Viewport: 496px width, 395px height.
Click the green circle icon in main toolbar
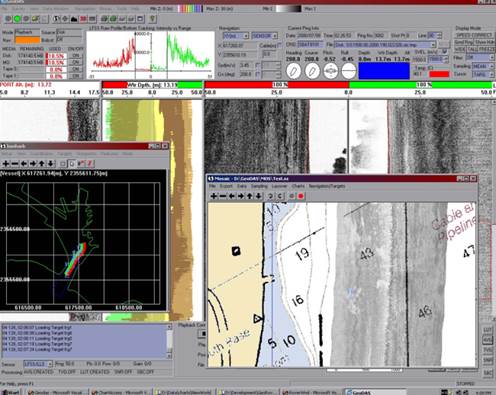pos(17,19)
